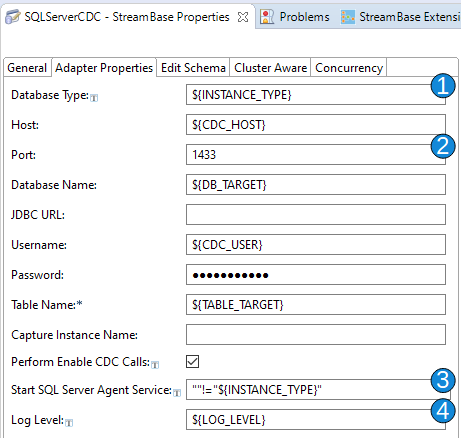The image size is (461, 438).
Task: Click the Start SQL Server Agent Service info icon
Action: [x=177, y=393]
